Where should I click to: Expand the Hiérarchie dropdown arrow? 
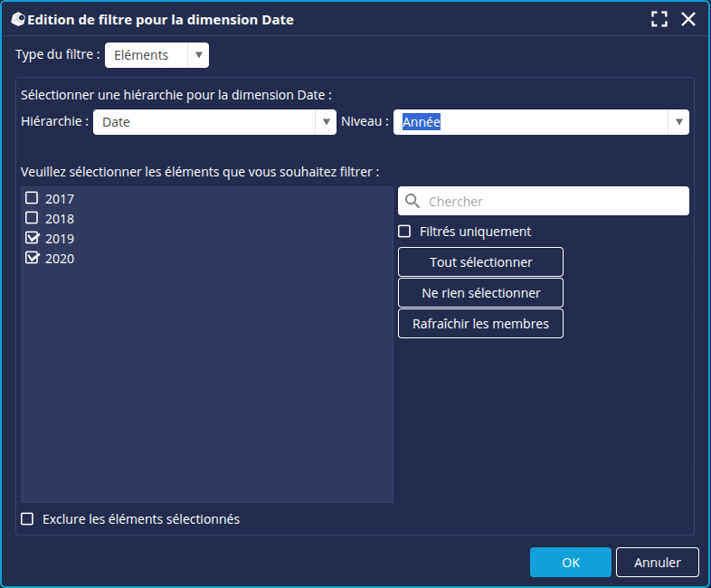pyautogui.click(x=326, y=122)
